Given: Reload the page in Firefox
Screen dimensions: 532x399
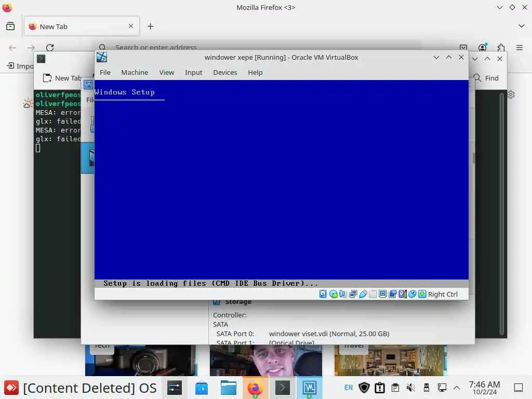Looking at the screenshot, I should click(50, 47).
